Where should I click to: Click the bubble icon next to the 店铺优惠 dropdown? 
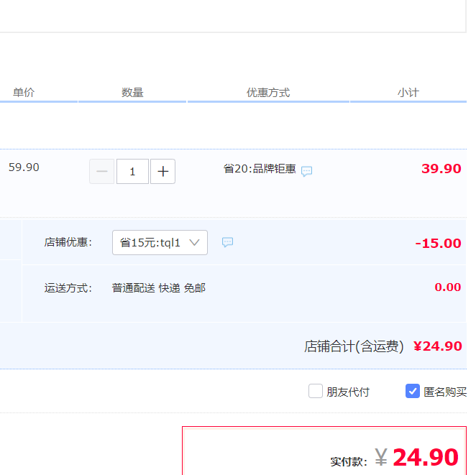pyautogui.click(x=227, y=242)
